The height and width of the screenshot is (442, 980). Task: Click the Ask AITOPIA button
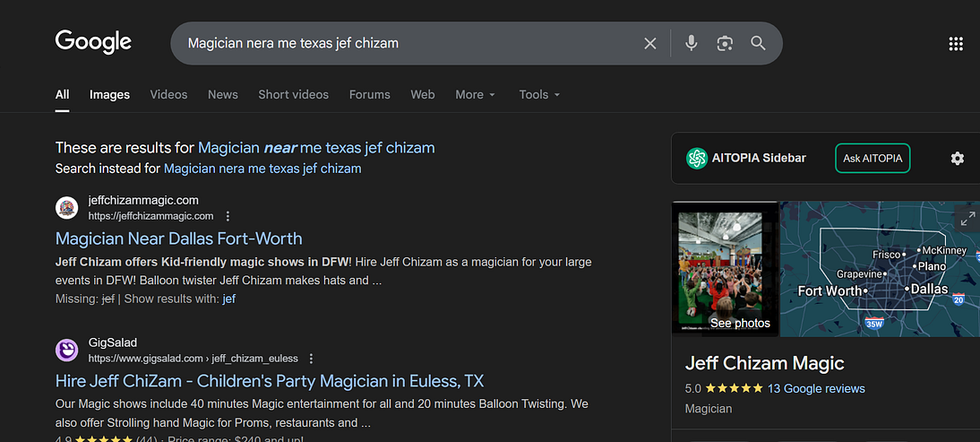click(873, 158)
